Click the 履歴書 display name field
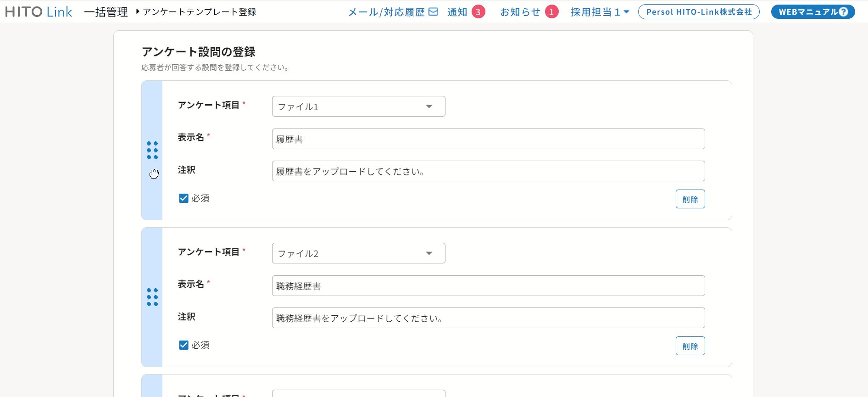 click(x=488, y=139)
